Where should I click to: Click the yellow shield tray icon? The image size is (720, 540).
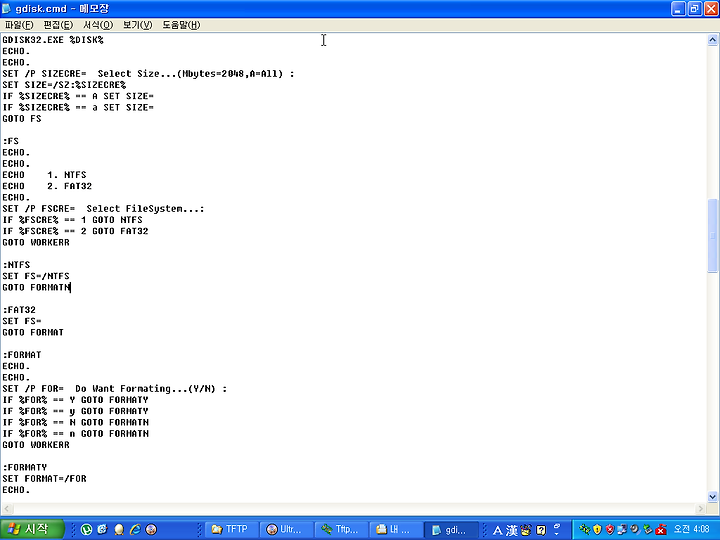point(597,529)
